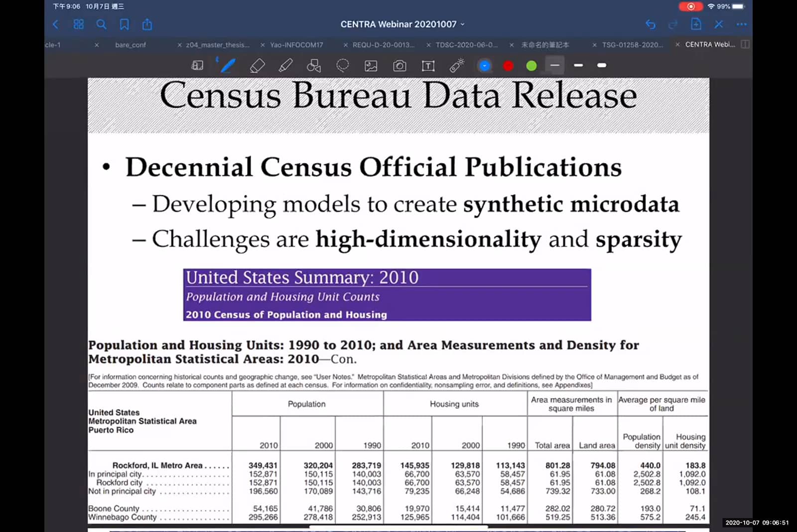Close the TDSC-2020-06-0 tab

[x=428, y=45]
